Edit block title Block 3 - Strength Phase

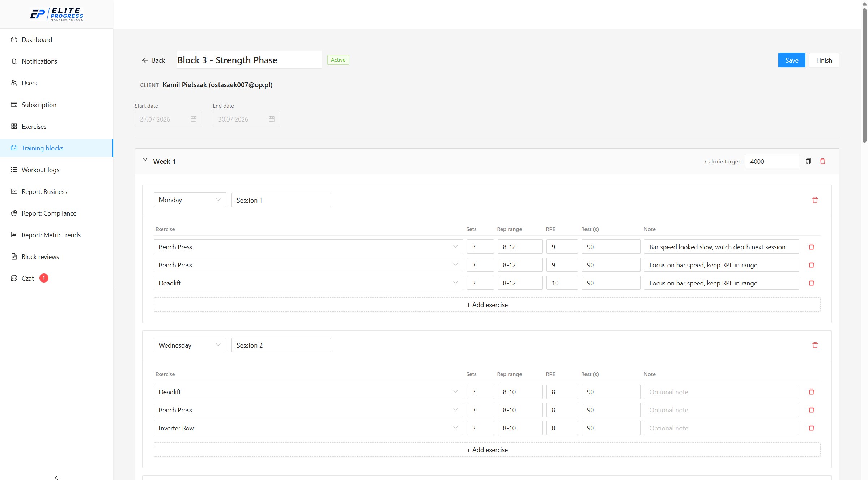click(249, 60)
